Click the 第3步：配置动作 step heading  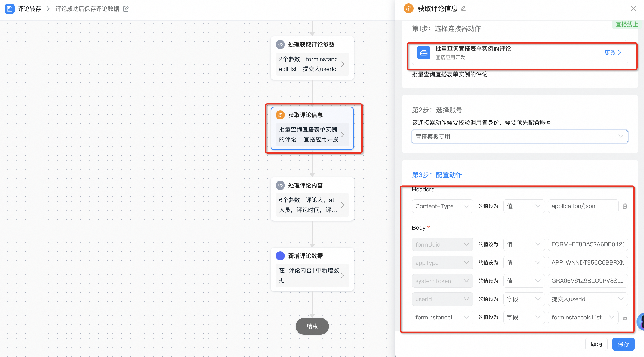437,175
